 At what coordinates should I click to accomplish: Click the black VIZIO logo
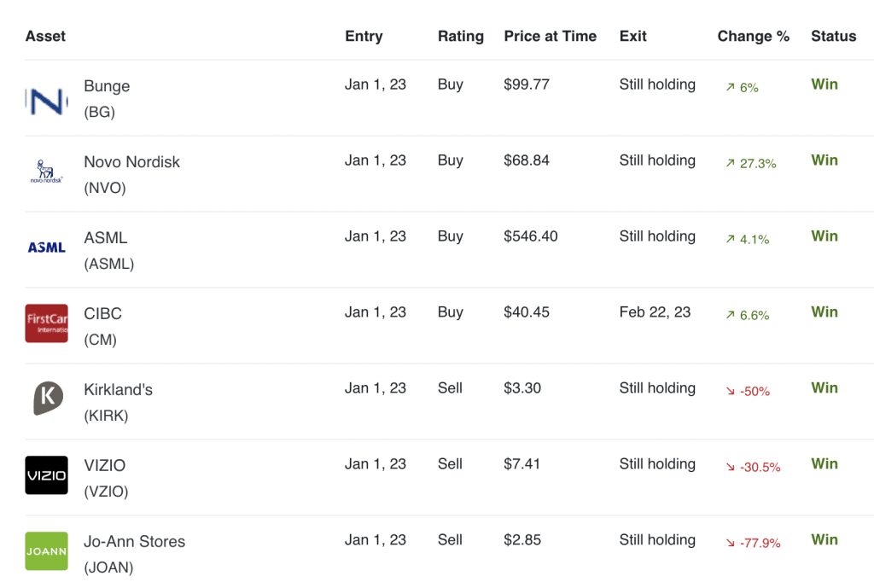pos(46,475)
